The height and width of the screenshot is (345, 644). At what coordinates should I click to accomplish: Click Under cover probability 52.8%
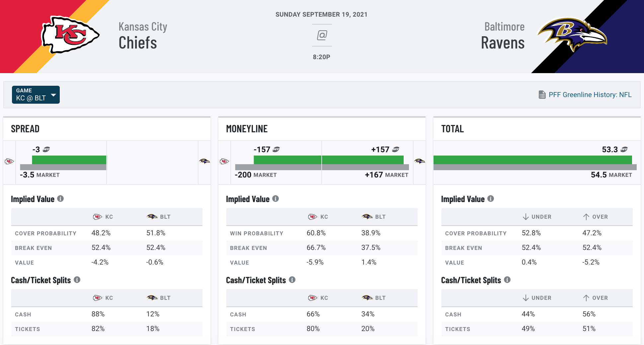[531, 233]
